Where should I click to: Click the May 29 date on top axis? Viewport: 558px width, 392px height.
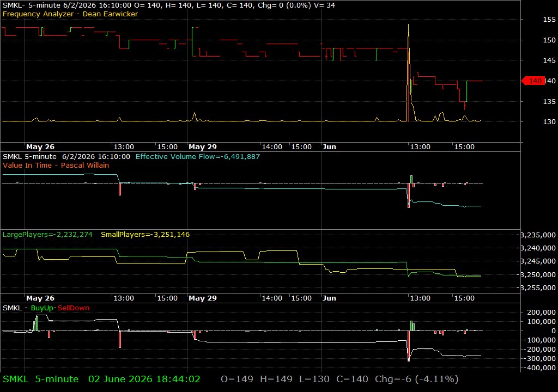coord(203,146)
